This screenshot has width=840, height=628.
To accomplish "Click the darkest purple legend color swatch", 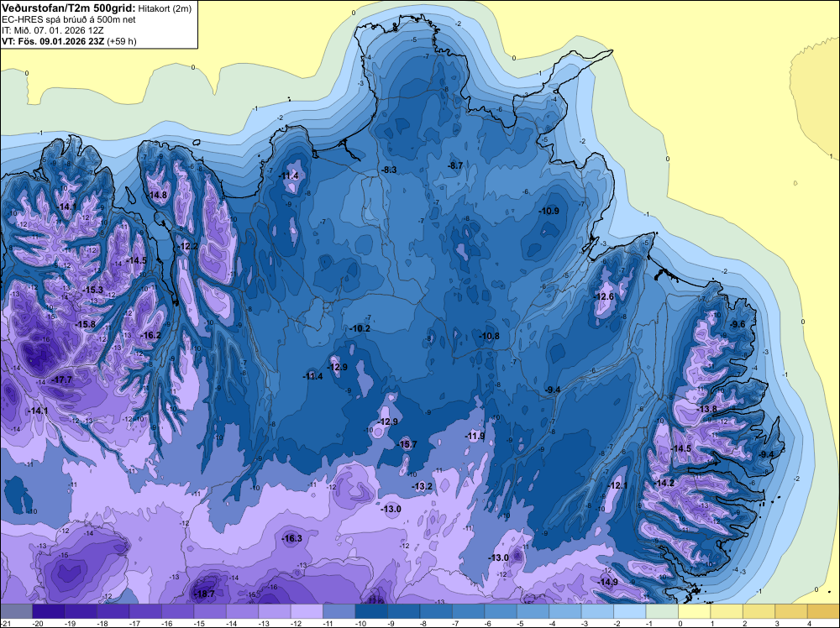I will [48, 611].
